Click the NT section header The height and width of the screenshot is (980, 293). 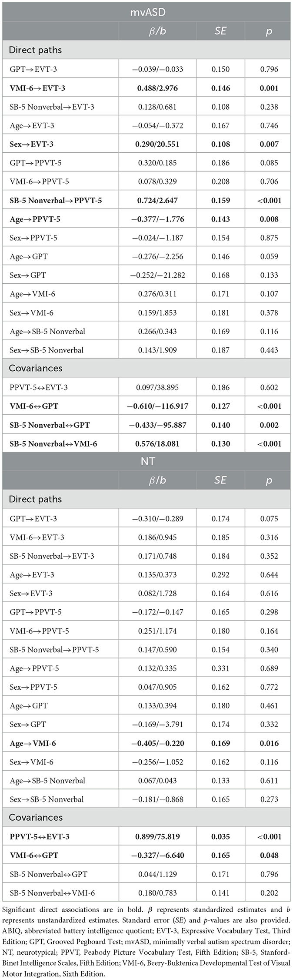[x=147, y=461]
